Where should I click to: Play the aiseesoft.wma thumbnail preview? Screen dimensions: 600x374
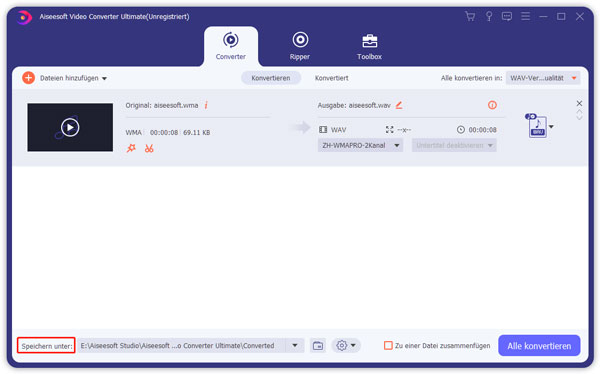point(70,127)
